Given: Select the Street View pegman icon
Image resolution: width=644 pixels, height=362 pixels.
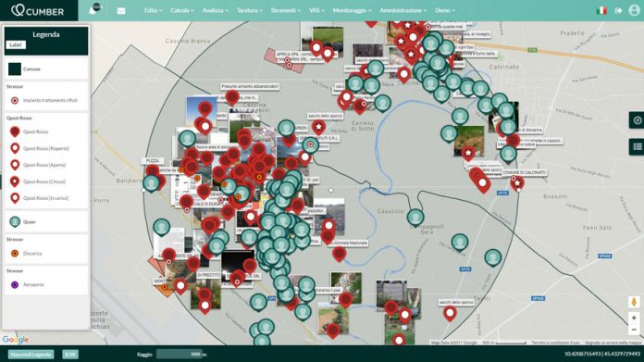Looking at the screenshot, I should click(634, 302).
